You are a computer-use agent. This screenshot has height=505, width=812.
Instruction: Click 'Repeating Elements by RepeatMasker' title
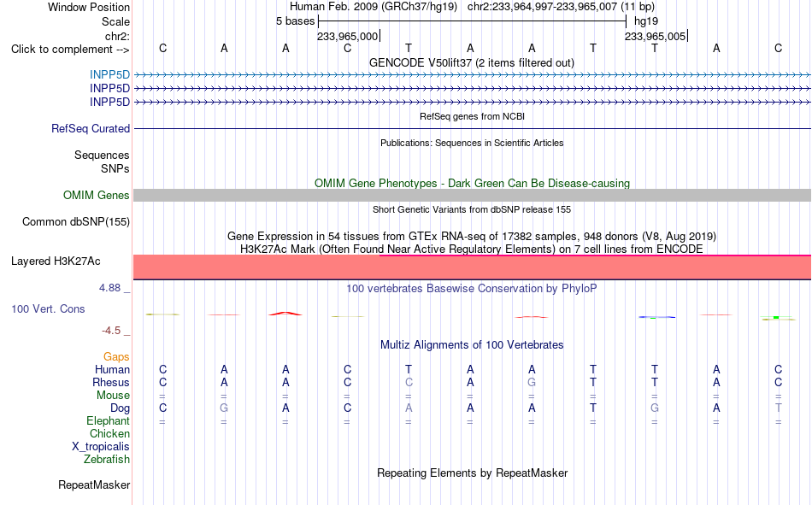click(473, 473)
